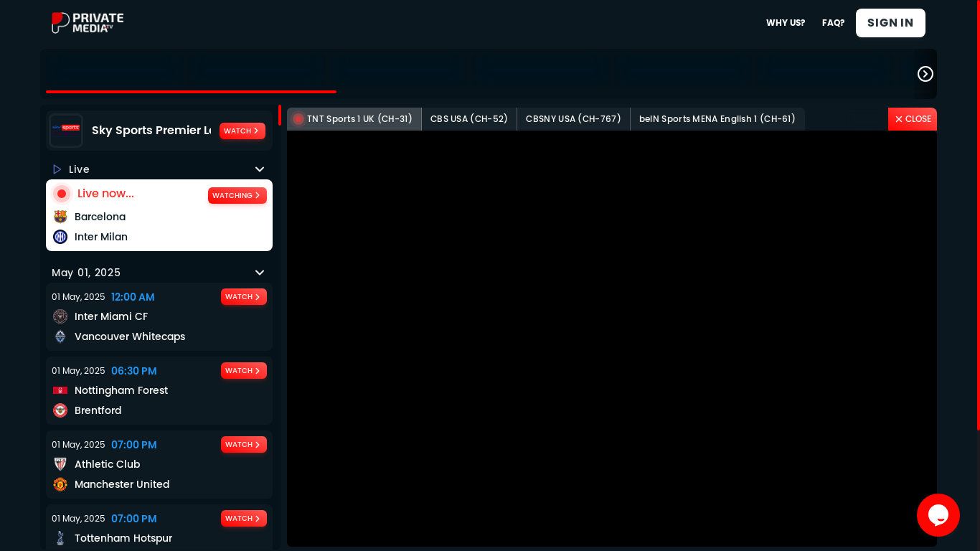Watch the Tottenham Hotspur match
Viewport: 980px width, 551px height.
click(244, 519)
